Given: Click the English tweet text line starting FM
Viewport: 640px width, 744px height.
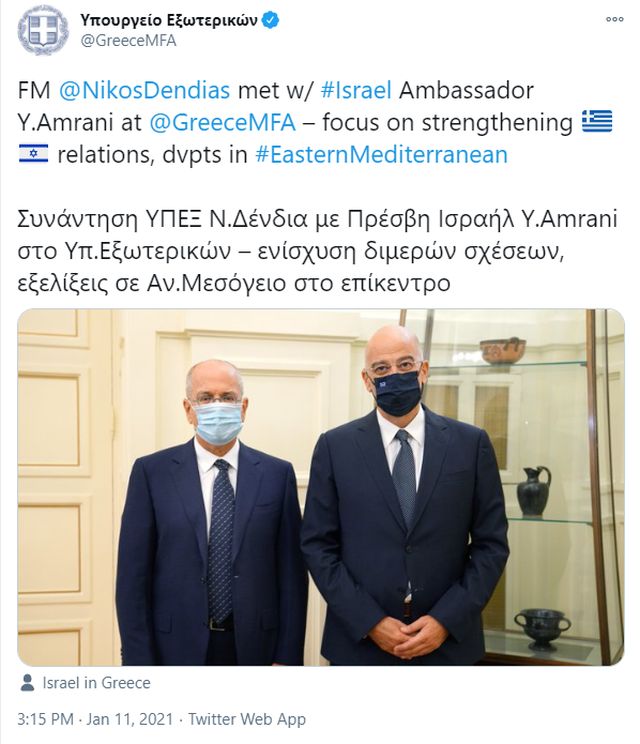Looking at the screenshot, I should coord(275,90).
